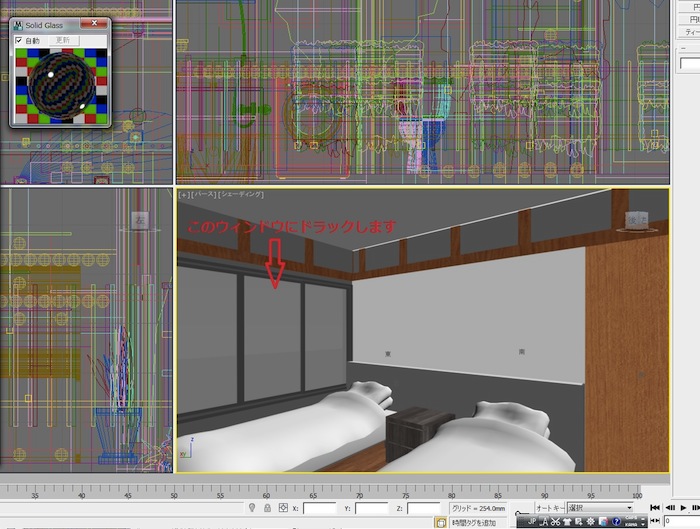Close the Solid Glass preview window

(95, 23)
